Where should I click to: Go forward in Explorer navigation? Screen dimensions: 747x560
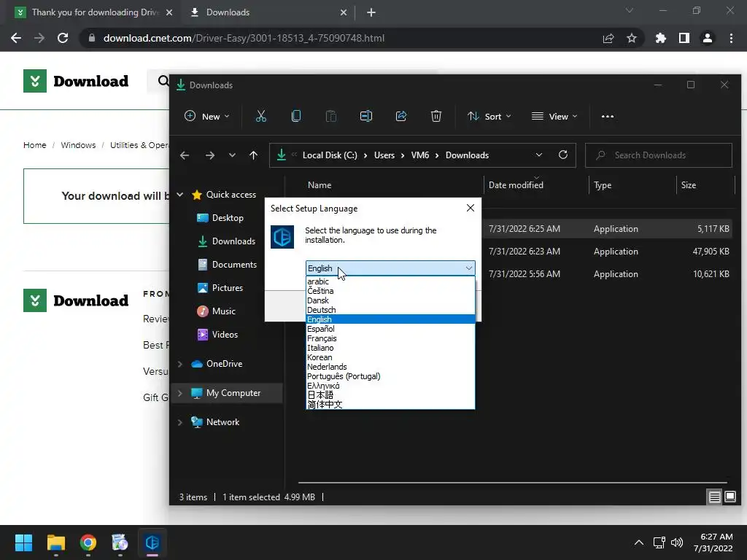(210, 155)
